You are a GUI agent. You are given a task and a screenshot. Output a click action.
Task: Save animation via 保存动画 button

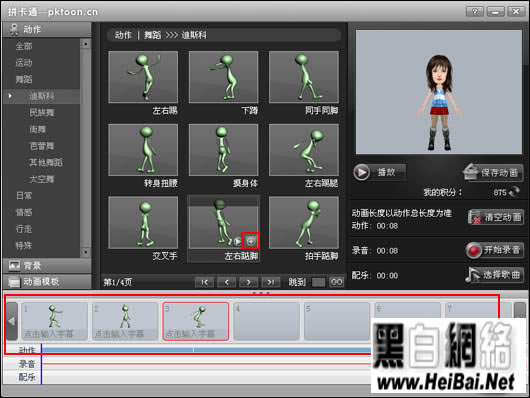(x=492, y=172)
